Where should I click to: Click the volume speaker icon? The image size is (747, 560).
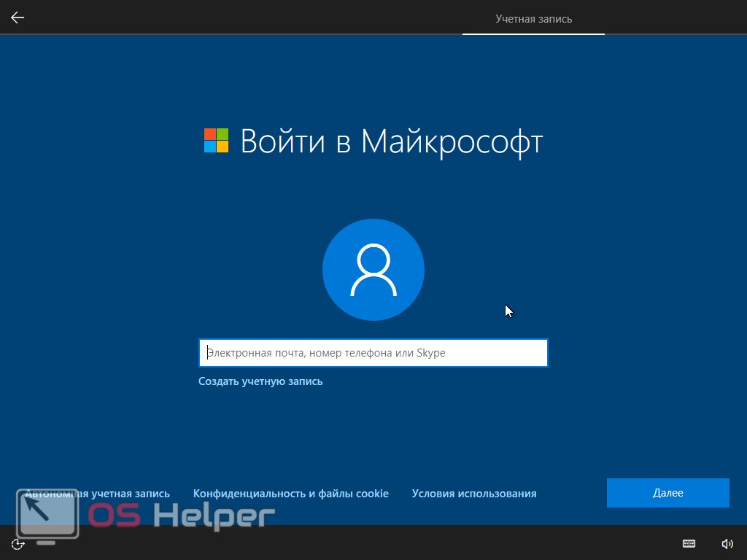coord(727,543)
